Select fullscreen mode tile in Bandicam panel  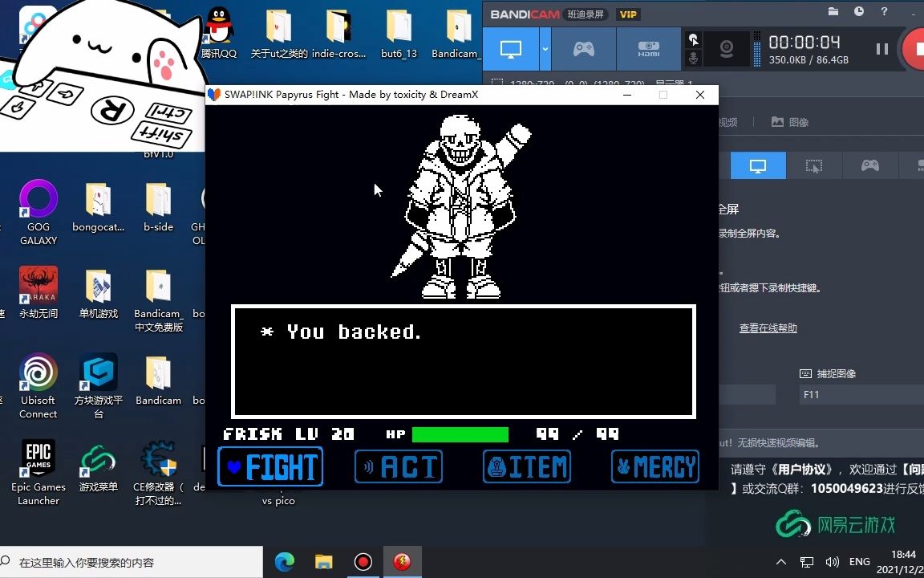pyautogui.click(x=758, y=165)
